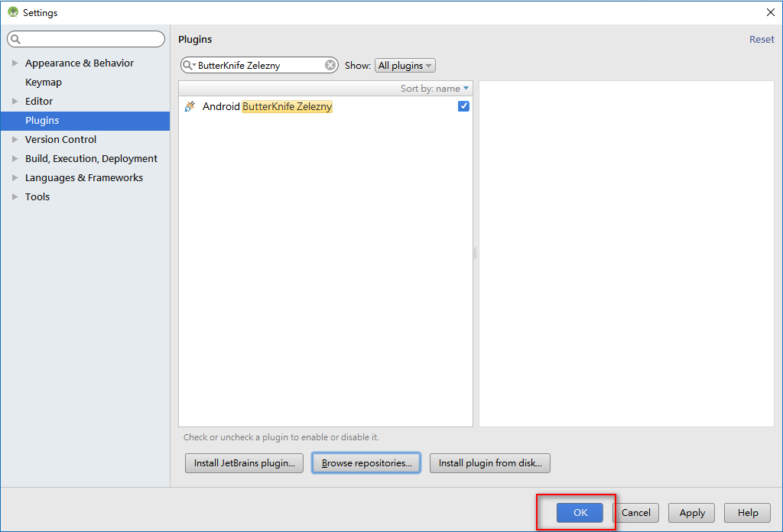Expand Build, Execution, Deployment section
Viewport: 783px width, 532px height.
pos(15,159)
